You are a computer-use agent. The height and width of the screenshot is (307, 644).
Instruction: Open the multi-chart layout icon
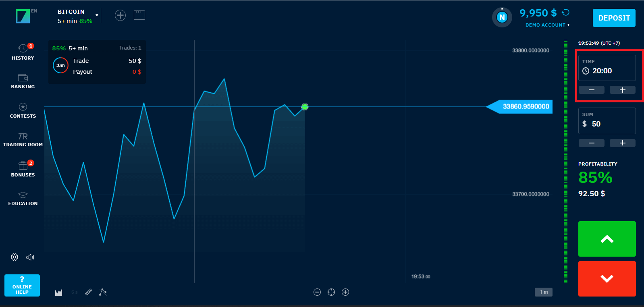[x=139, y=15]
